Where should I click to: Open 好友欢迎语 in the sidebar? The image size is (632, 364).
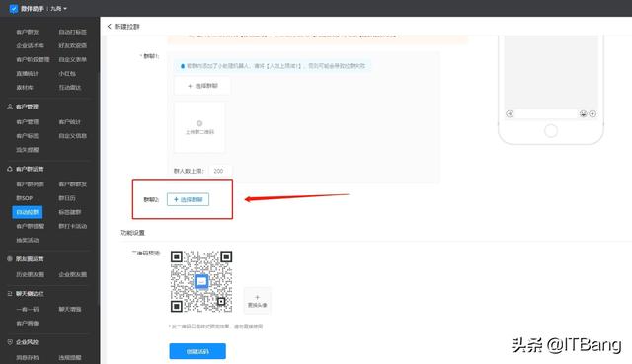coord(72,46)
